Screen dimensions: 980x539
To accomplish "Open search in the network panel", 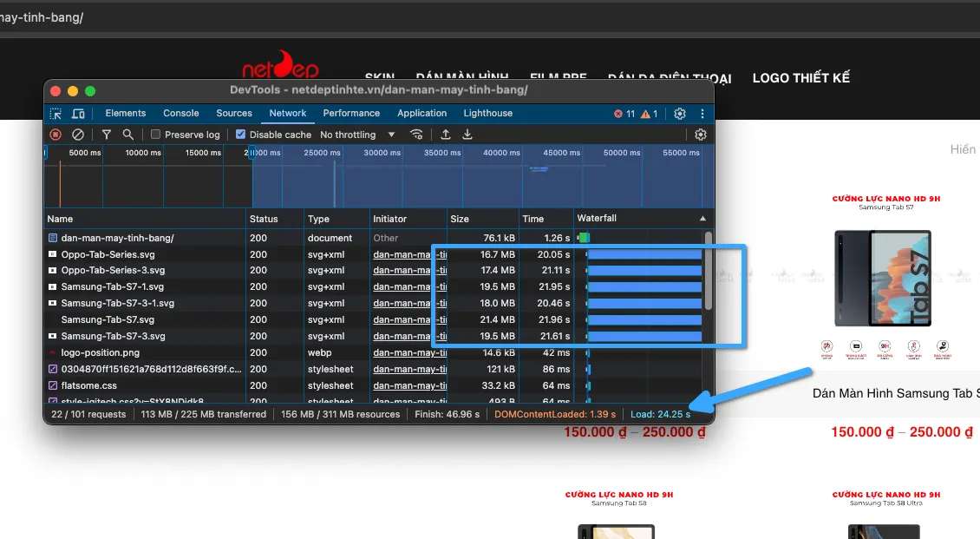I will tap(127, 135).
